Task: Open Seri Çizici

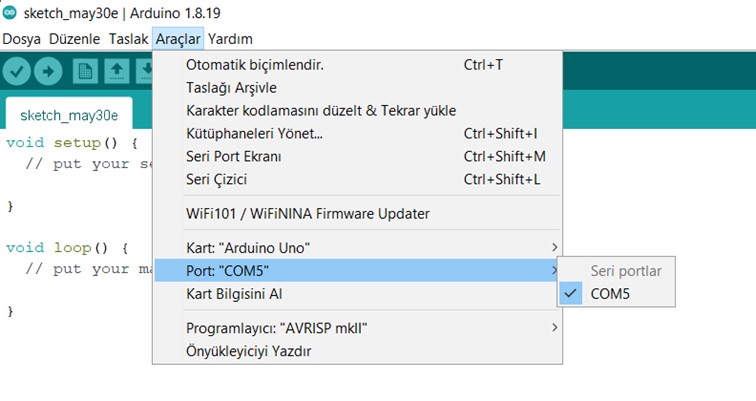Action: [x=357, y=179]
